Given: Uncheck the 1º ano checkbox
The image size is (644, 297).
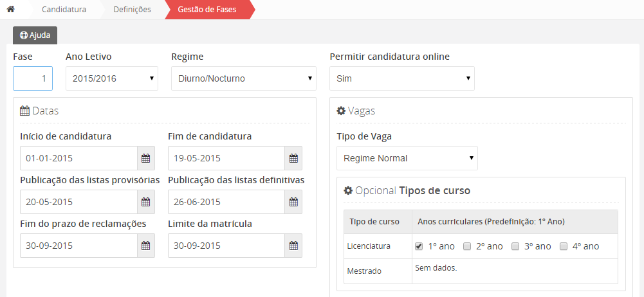Looking at the screenshot, I should click(x=419, y=246).
